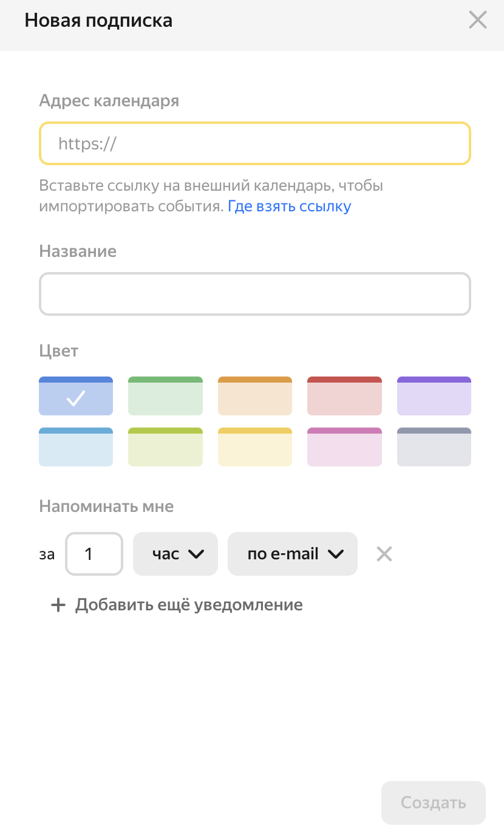The height and width of the screenshot is (832, 504).
Task: Remove the e-mail reminder row
Action: pos(384,554)
